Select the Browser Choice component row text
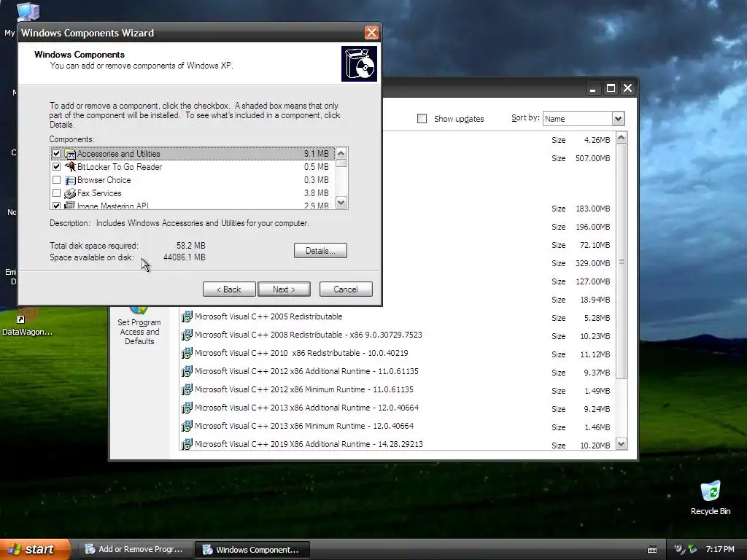This screenshot has width=747, height=560. [x=104, y=180]
